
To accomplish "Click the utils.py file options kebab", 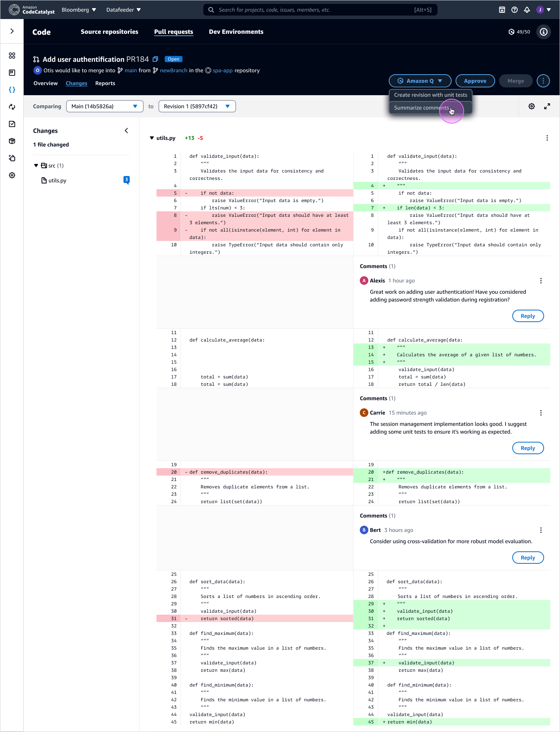I will 547,138.
